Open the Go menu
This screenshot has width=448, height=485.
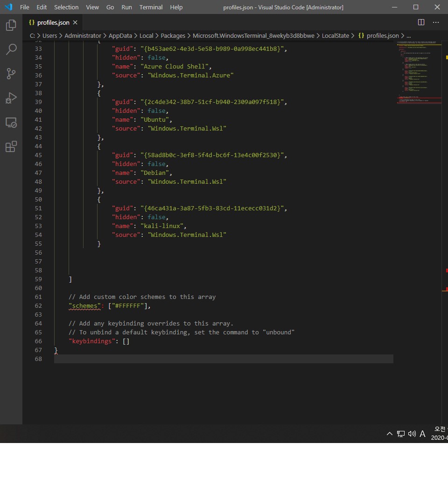point(110,7)
